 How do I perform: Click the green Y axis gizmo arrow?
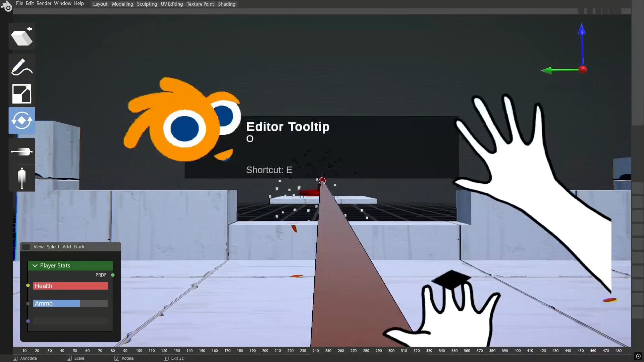tap(547, 70)
